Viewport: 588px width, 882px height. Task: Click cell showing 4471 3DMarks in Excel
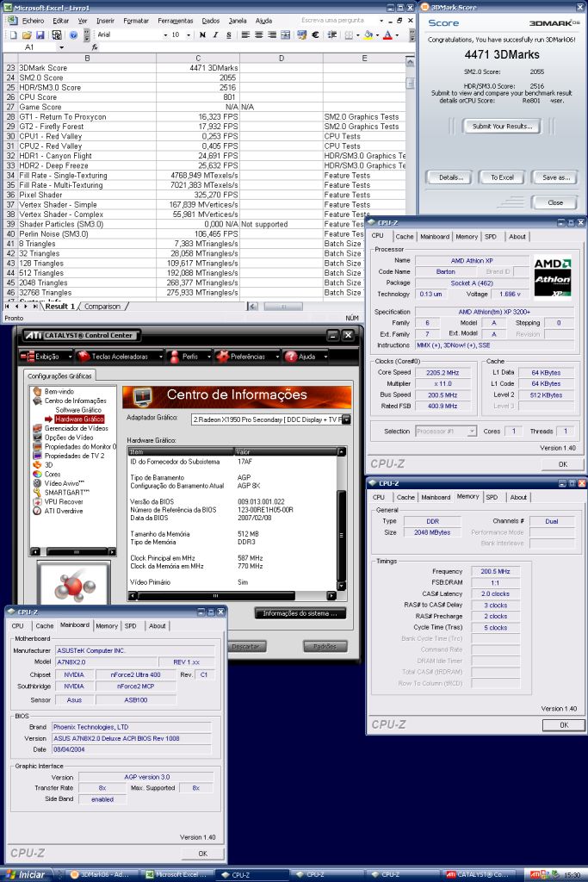point(198,67)
